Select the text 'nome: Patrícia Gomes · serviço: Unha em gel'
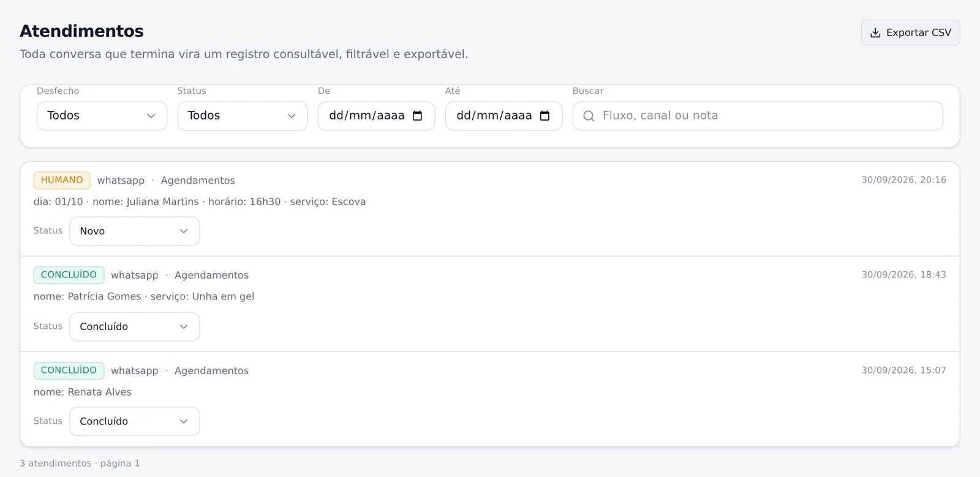 (144, 296)
